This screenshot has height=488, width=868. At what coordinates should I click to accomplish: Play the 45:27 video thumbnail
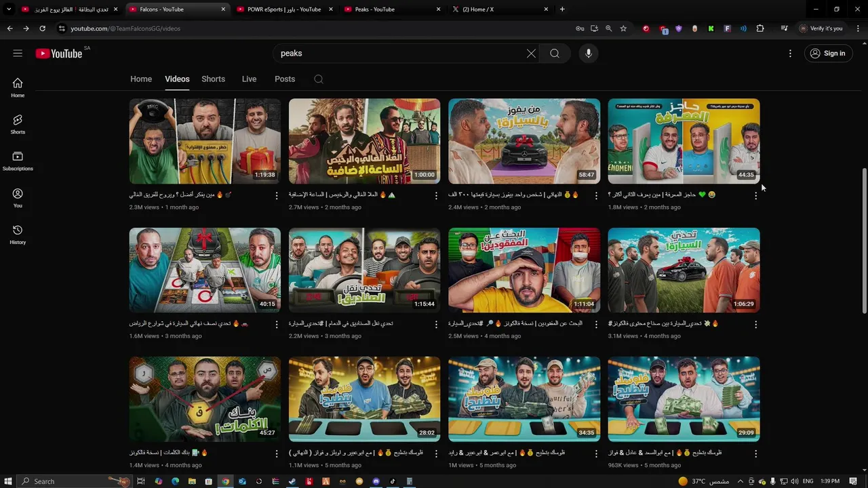[205, 399]
